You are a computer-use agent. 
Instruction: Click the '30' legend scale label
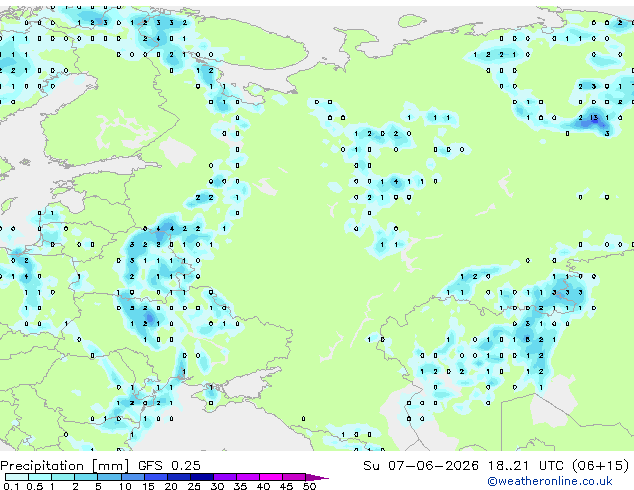[x=217, y=486]
